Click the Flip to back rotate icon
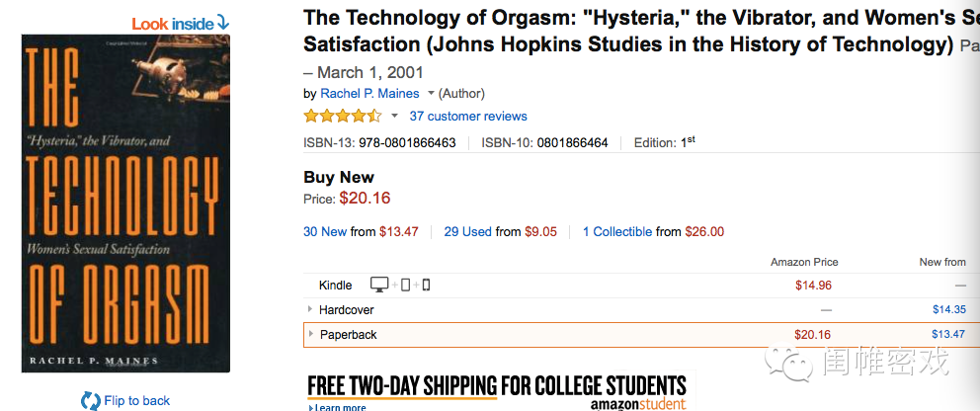This screenshot has height=411, width=980. (90, 400)
